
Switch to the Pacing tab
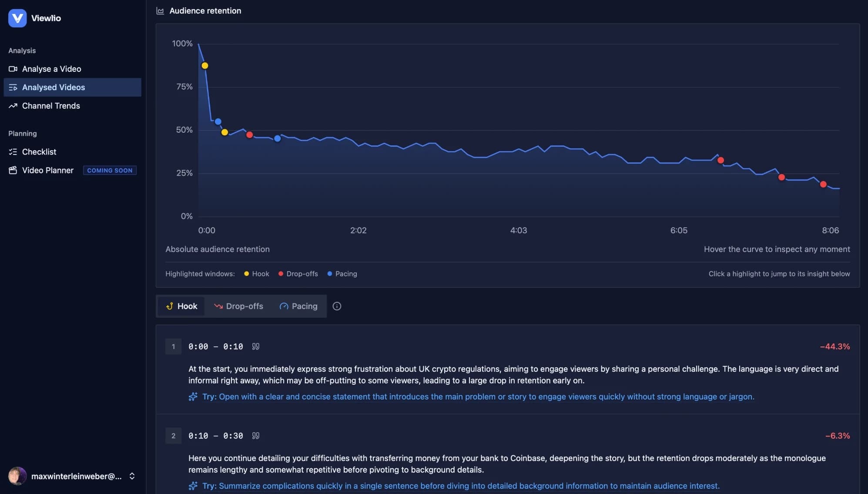(x=298, y=306)
